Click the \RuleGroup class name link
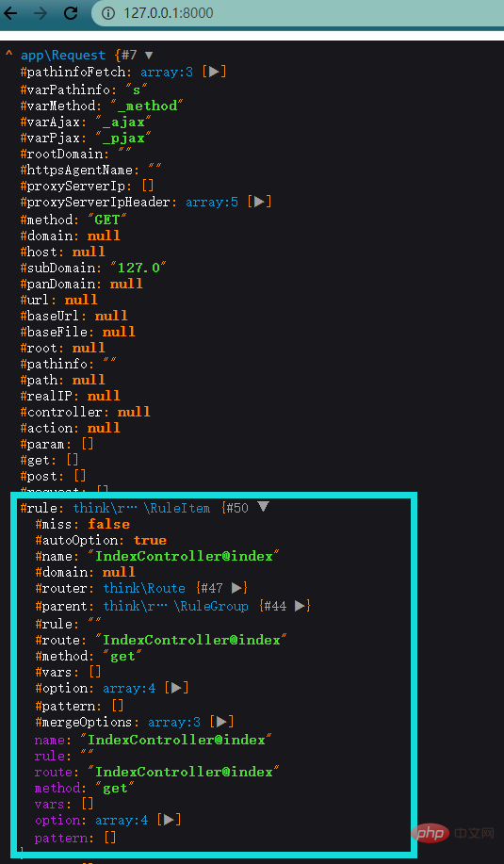 click(x=212, y=606)
